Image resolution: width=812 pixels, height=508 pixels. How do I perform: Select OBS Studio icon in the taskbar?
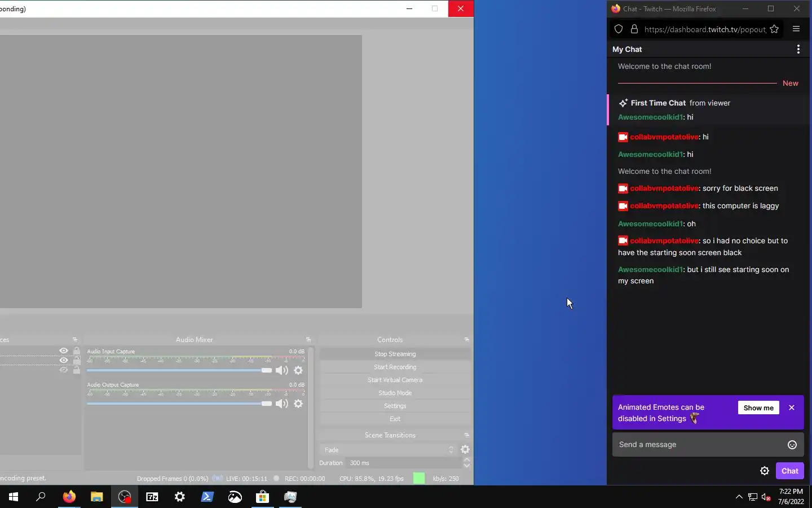[125, 497]
